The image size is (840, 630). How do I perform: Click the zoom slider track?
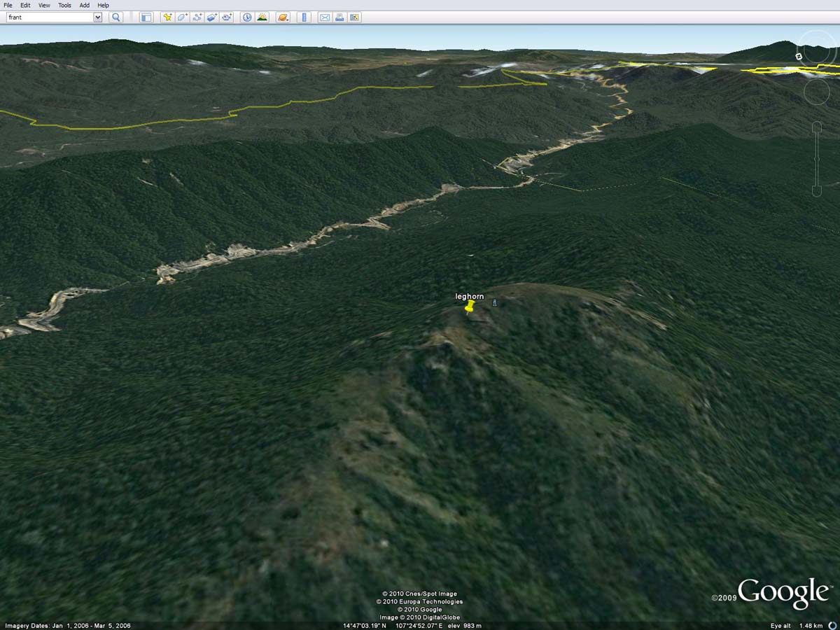[x=817, y=160]
